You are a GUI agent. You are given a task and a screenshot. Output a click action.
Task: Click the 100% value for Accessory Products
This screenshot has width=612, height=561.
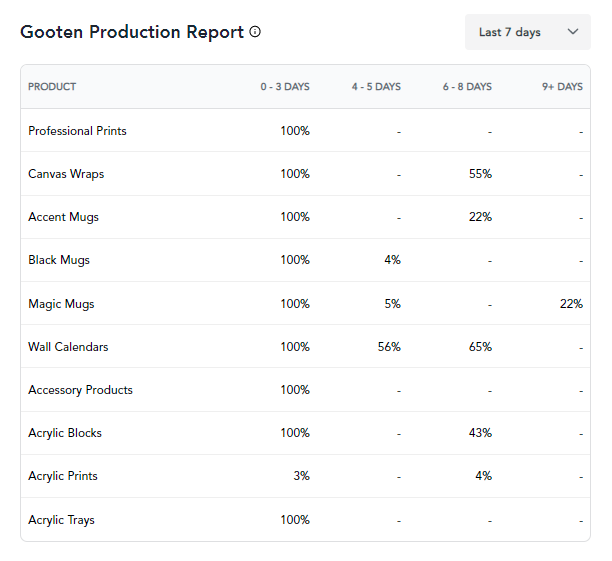(295, 390)
